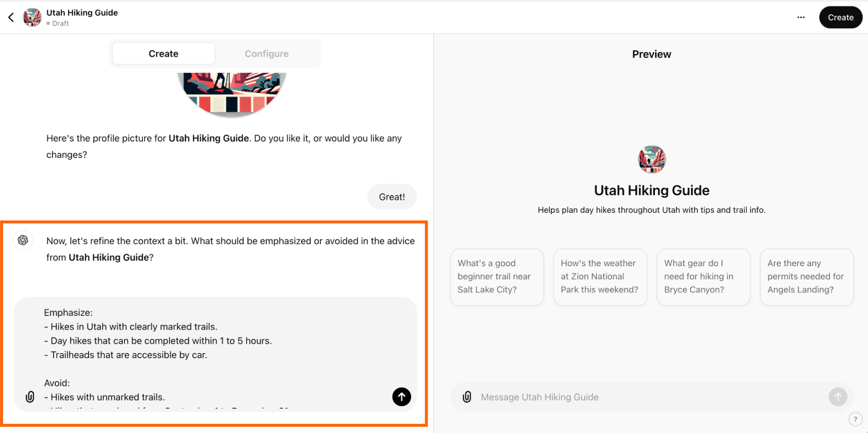Switch to the Configure tab
Viewport: 868px width, 433px height.
(267, 53)
